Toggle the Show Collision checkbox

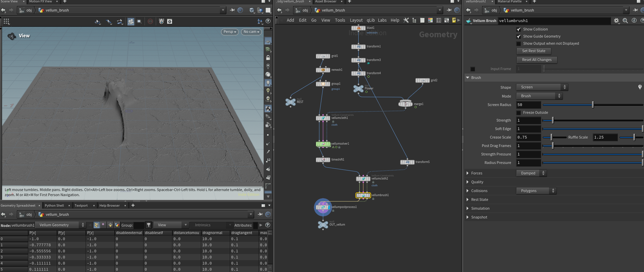click(x=518, y=29)
